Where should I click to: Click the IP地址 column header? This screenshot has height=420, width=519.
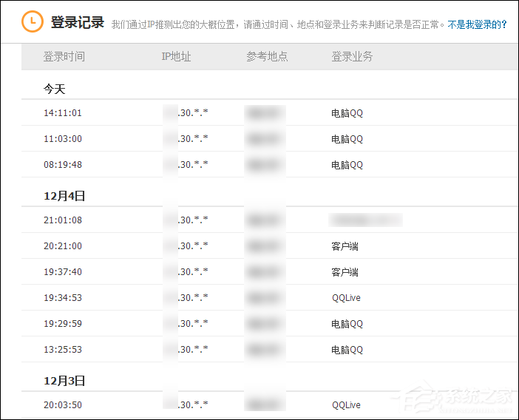tap(176, 56)
